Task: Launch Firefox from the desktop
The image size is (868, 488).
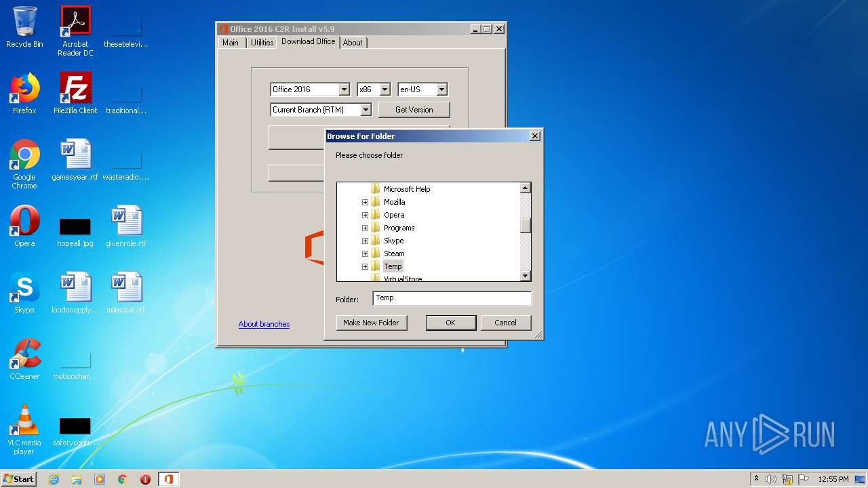Action: [x=24, y=94]
